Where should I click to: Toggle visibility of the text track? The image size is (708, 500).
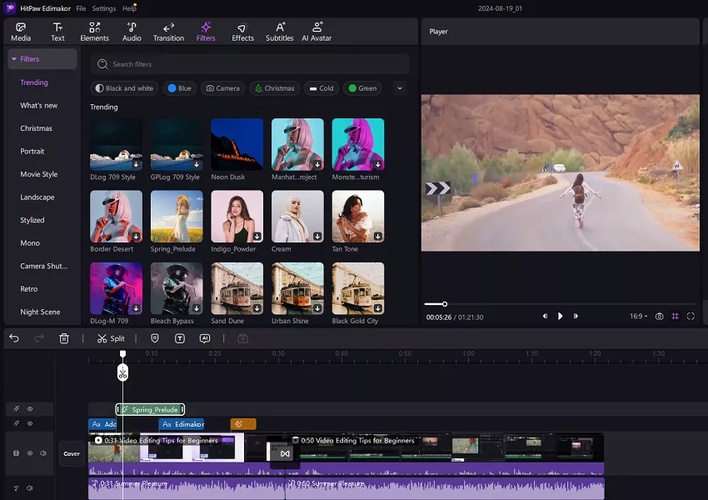(x=30, y=424)
